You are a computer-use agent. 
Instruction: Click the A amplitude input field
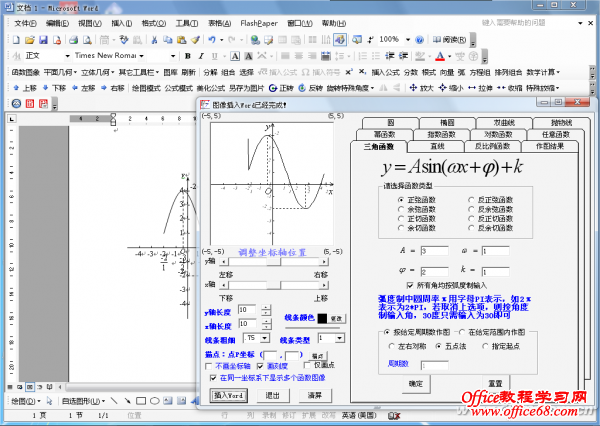tap(435, 250)
